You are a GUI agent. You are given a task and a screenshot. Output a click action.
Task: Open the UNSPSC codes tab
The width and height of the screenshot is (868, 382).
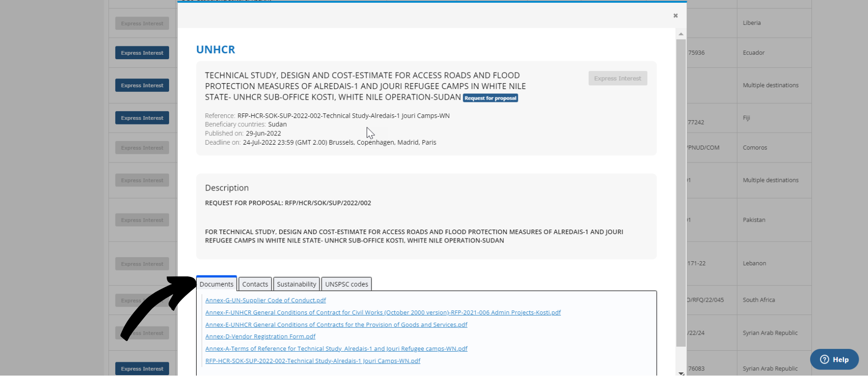click(x=346, y=284)
